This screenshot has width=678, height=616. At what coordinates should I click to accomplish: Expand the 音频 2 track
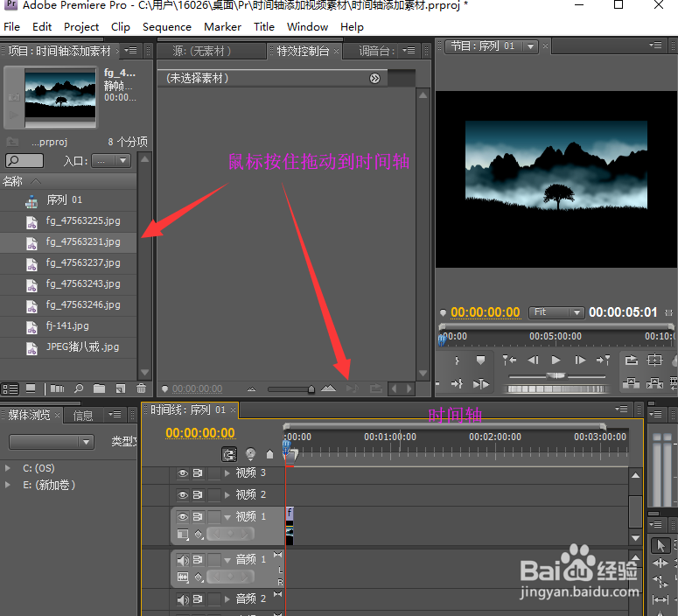click(x=227, y=599)
